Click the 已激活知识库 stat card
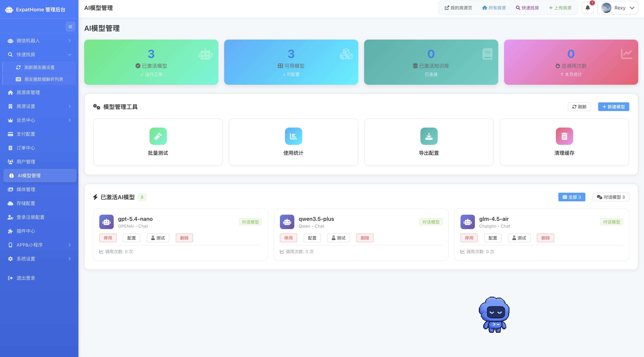Screen dimensions: 644x357 (x=431, y=62)
